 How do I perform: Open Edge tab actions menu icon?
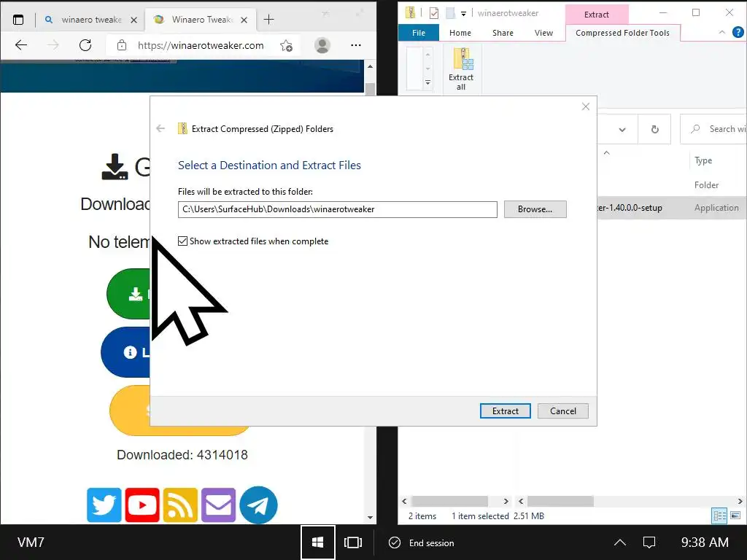(x=18, y=20)
